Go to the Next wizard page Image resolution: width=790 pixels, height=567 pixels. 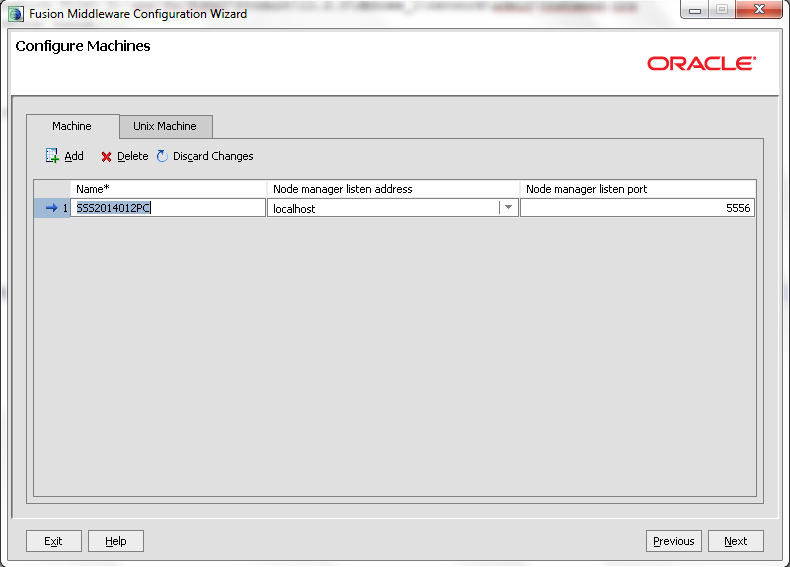click(x=736, y=541)
